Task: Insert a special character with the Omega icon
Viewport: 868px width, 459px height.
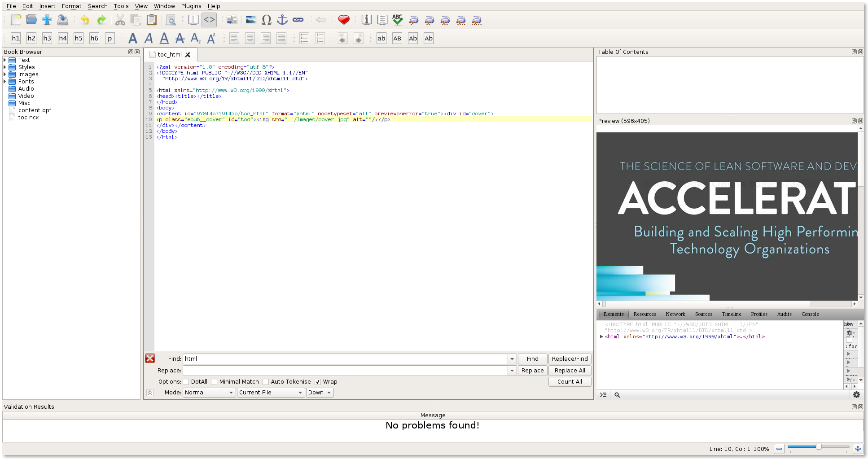Action: point(267,20)
